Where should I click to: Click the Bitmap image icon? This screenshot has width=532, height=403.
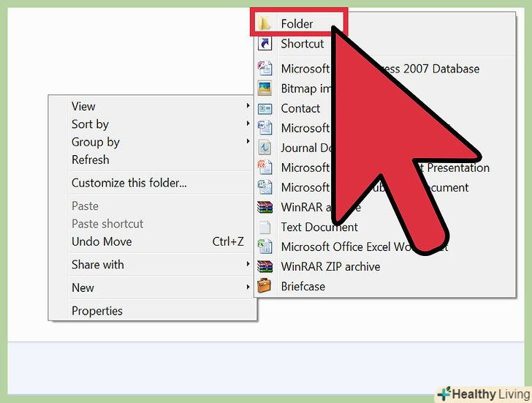(265, 88)
